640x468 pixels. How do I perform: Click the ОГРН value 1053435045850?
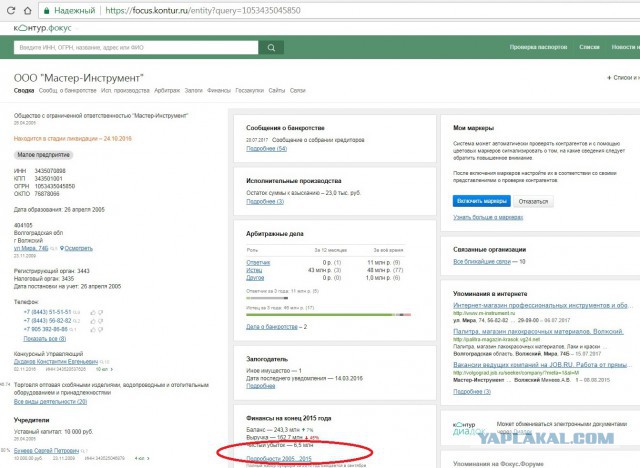[x=55, y=186]
